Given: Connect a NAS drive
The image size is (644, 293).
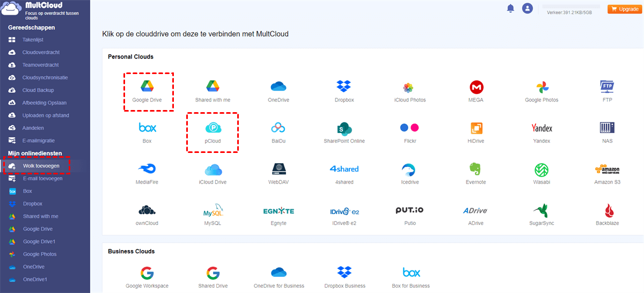Looking at the screenshot, I should tap(607, 128).
